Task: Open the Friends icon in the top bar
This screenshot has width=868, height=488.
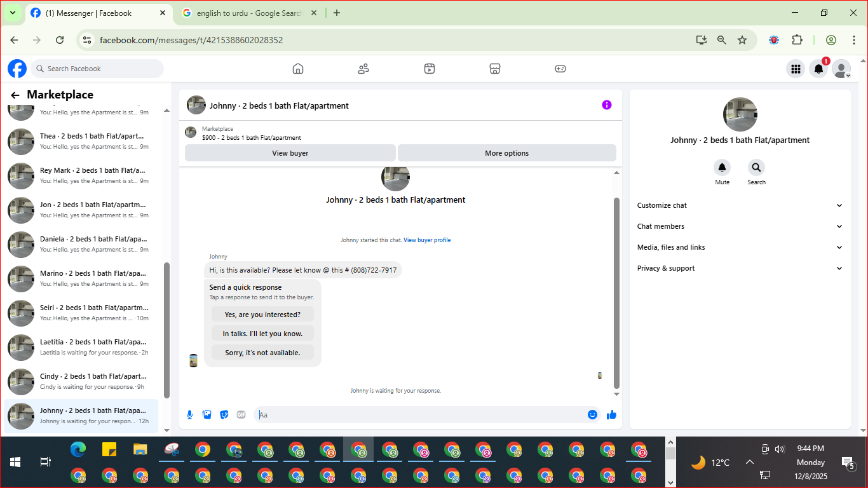Action: click(363, 69)
